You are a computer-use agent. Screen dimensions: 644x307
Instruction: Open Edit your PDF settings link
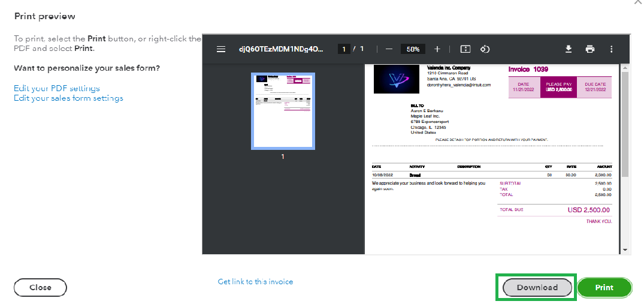pos(57,88)
